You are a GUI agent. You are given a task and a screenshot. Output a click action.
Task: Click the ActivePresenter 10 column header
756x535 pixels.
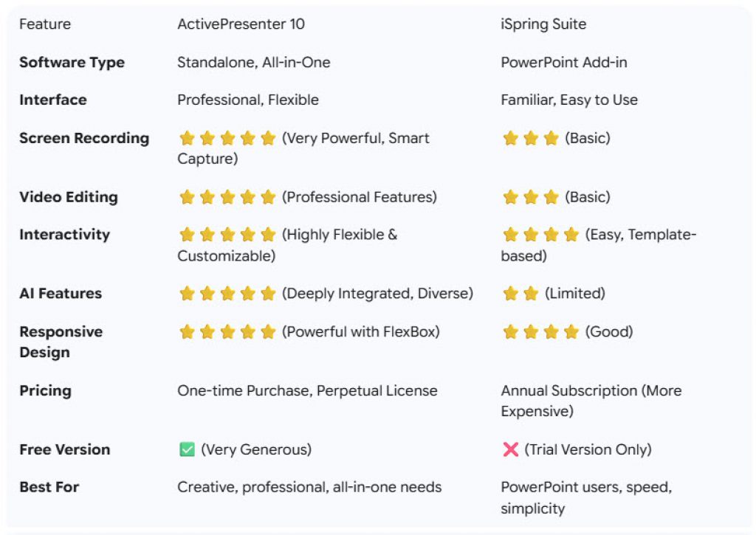[241, 24]
